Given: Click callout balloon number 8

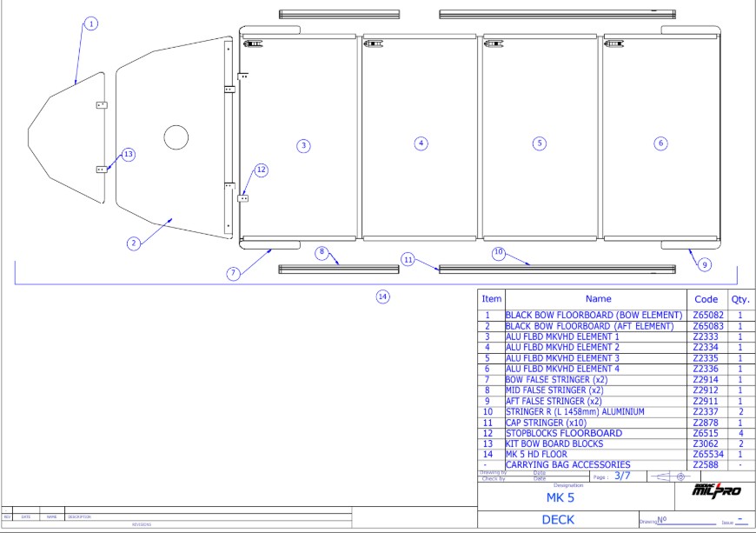Looking at the screenshot, I should click(x=322, y=252).
